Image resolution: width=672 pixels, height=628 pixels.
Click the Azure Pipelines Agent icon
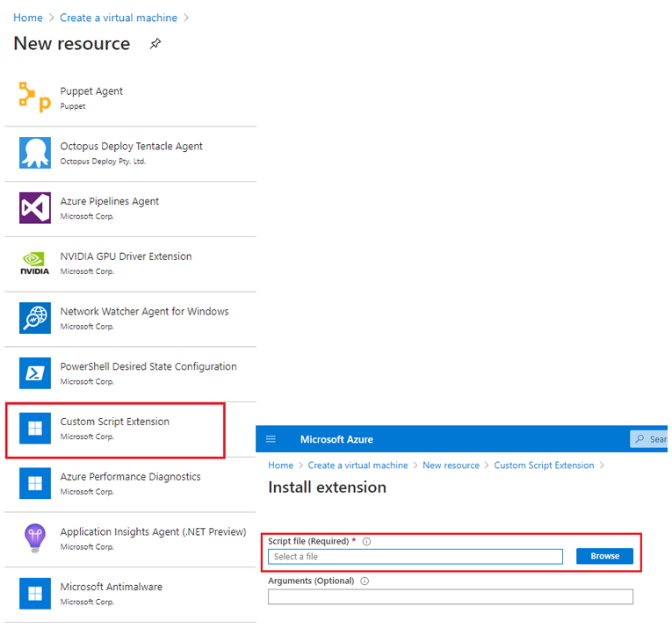point(35,208)
